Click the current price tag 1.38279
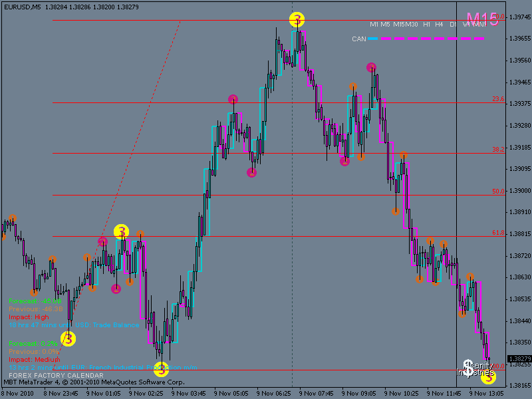 pyautogui.click(x=519, y=358)
